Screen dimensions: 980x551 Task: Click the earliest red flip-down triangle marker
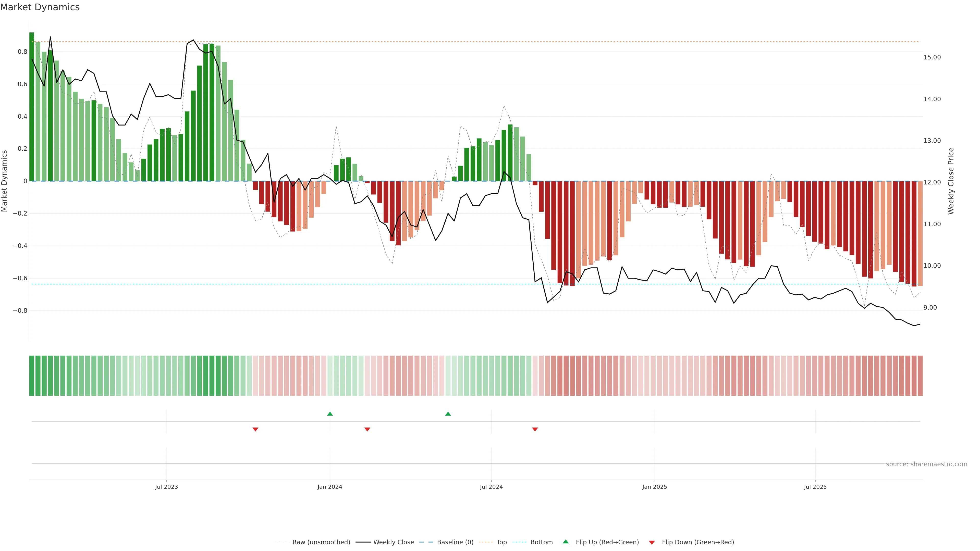point(255,429)
